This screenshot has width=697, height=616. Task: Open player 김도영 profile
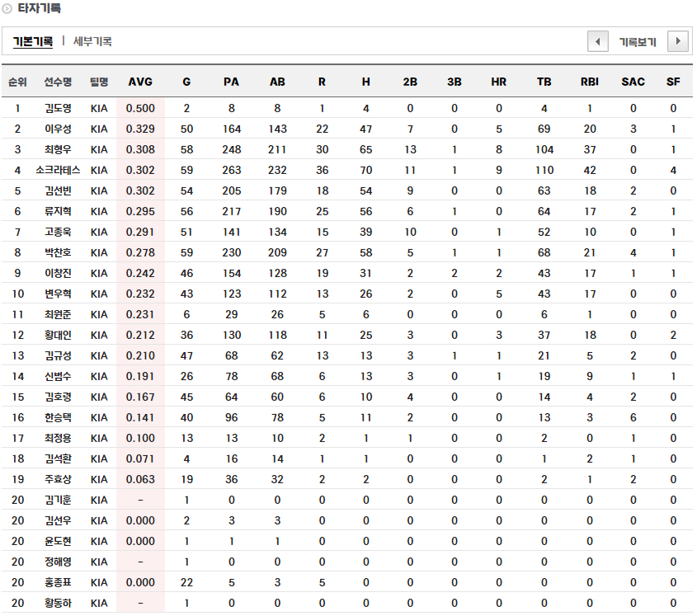58,108
